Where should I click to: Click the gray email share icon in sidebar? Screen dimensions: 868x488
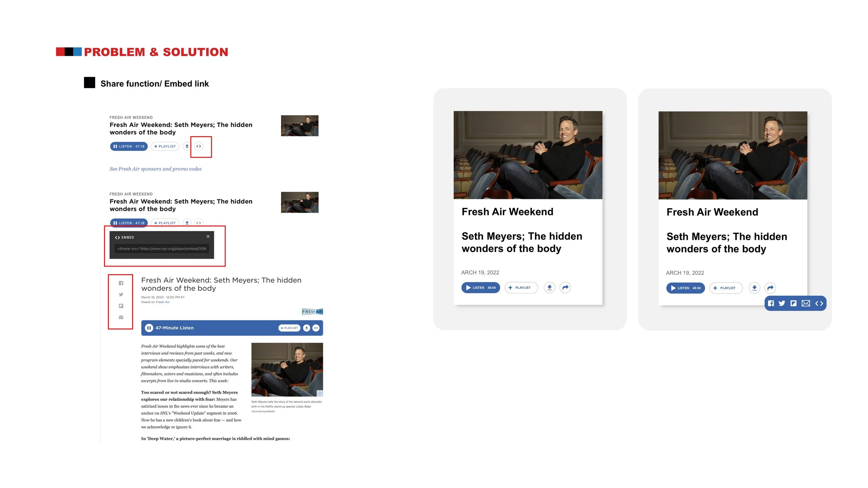click(x=121, y=317)
